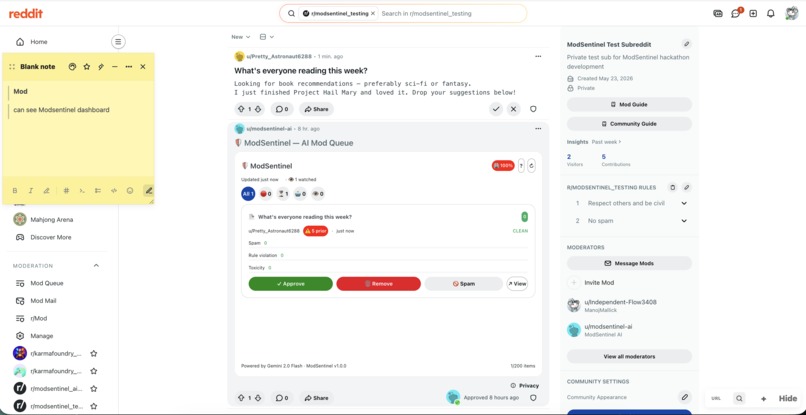Expand the No spam rule

pyautogui.click(x=684, y=221)
